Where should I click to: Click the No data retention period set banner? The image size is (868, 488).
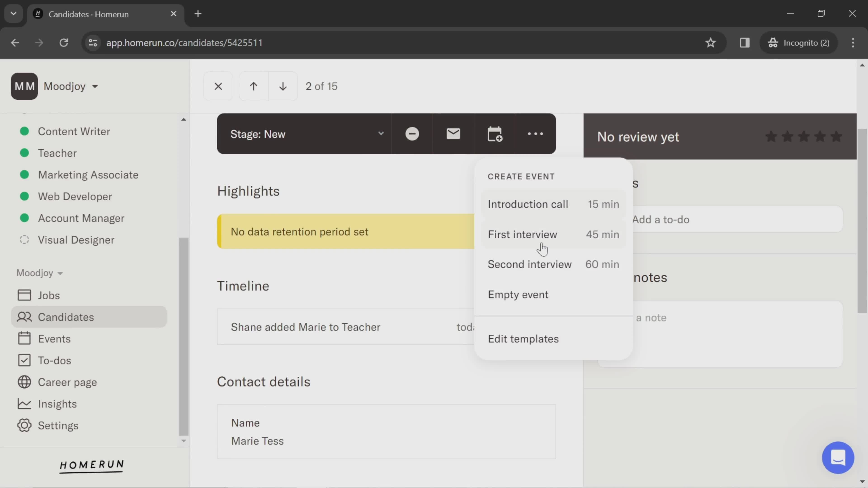(x=346, y=232)
